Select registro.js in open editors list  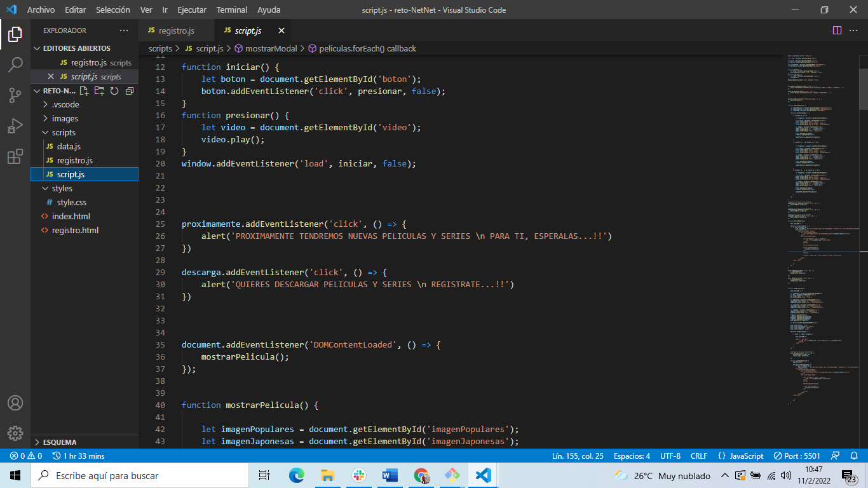click(x=84, y=63)
